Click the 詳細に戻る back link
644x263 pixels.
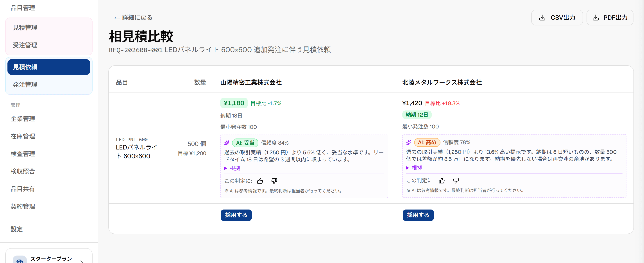133,18
